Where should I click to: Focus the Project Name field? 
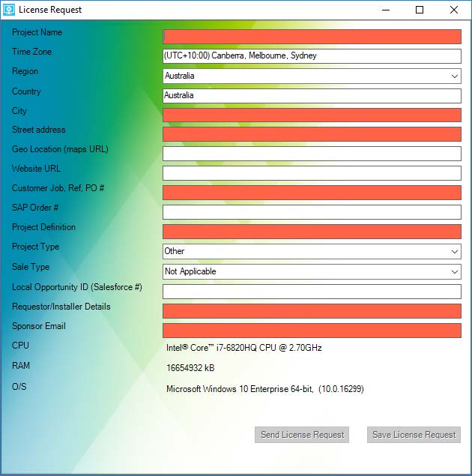click(312, 37)
